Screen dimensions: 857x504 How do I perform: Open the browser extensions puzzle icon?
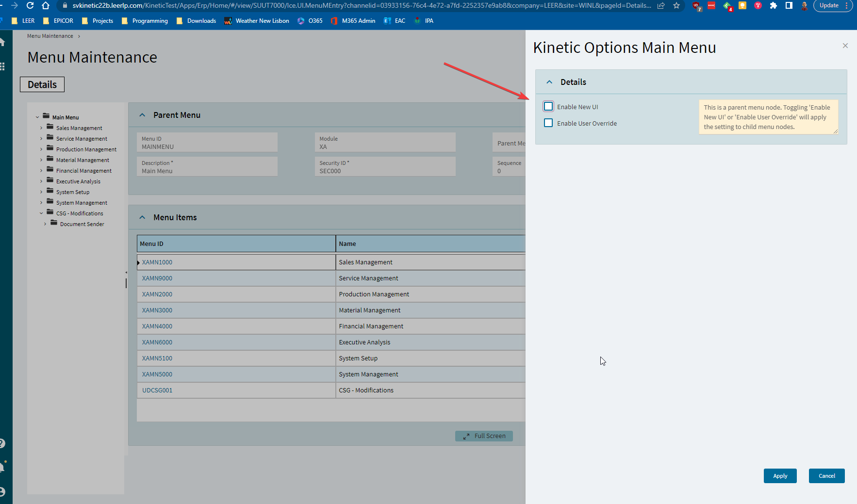coord(774,6)
